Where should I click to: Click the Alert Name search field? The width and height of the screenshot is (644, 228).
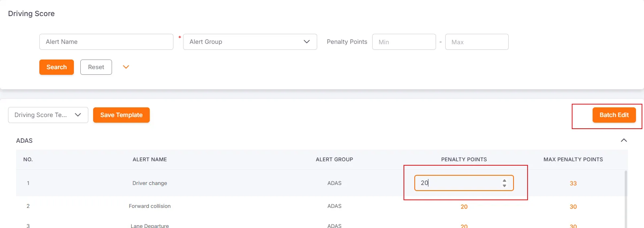click(106, 42)
